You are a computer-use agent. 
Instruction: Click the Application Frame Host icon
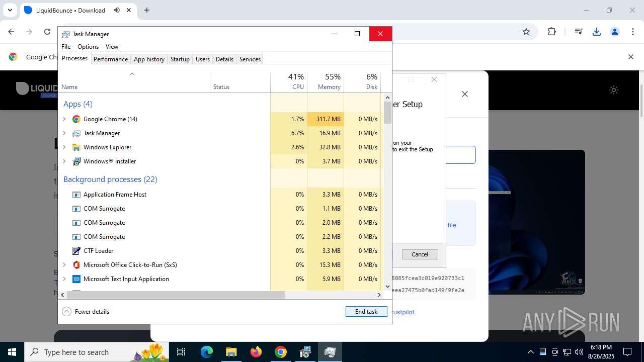[76, 195]
